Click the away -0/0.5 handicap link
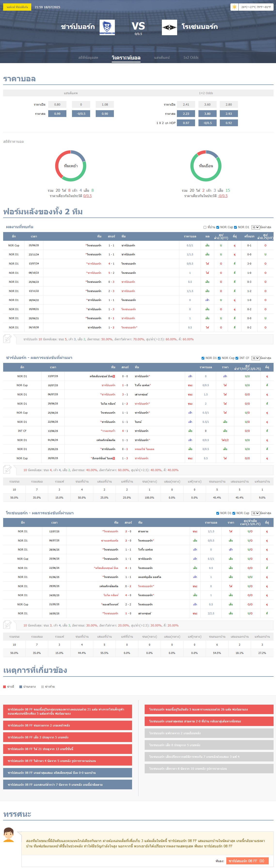The image size is (276, 868). pyautogui.click(x=222, y=196)
